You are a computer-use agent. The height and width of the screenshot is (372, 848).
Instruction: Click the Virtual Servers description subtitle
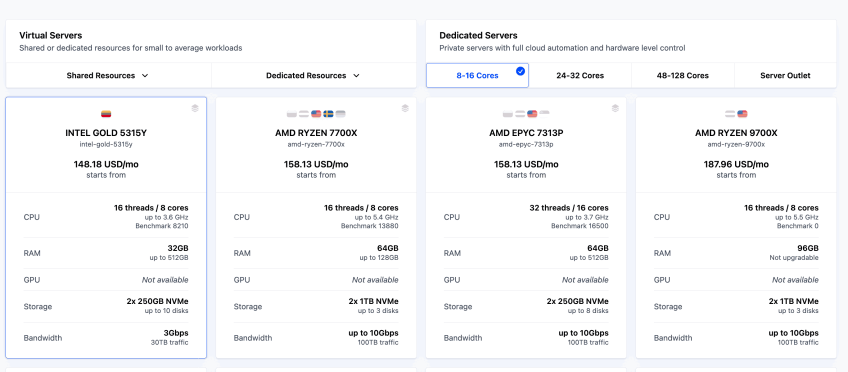coord(131,48)
